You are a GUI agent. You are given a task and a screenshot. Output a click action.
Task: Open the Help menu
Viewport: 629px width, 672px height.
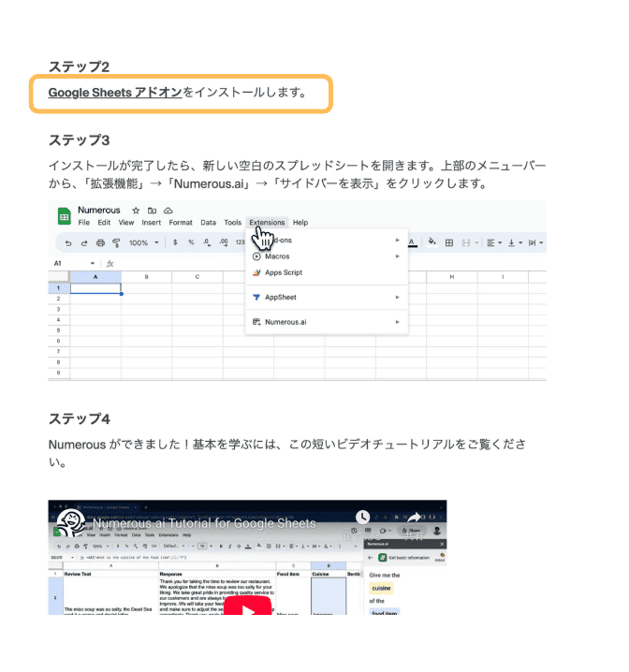[300, 223]
